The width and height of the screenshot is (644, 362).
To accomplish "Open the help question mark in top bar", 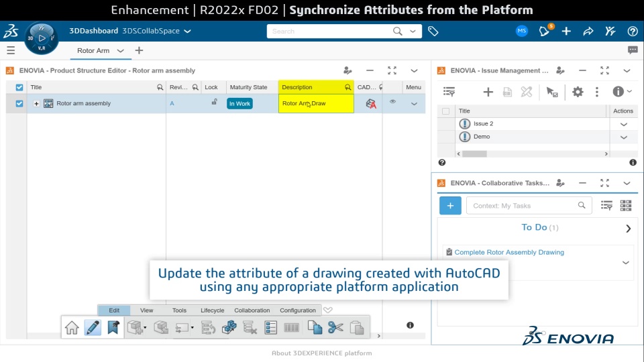I will pyautogui.click(x=633, y=32).
